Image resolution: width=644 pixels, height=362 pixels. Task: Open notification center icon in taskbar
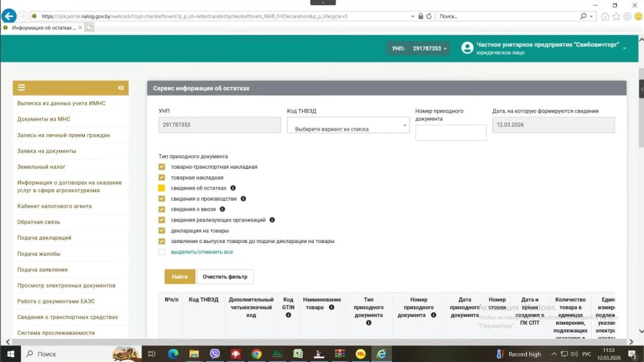tap(633, 354)
